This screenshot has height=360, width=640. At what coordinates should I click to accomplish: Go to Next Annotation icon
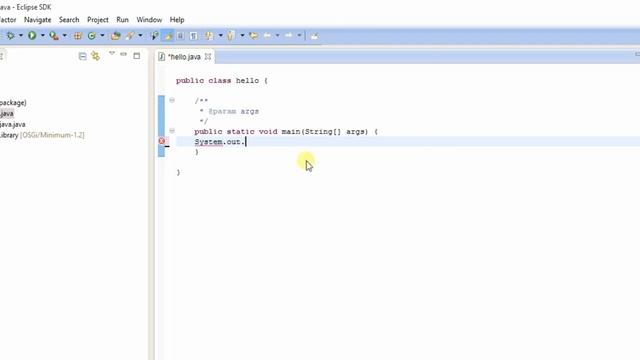click(x=209, y=36)
